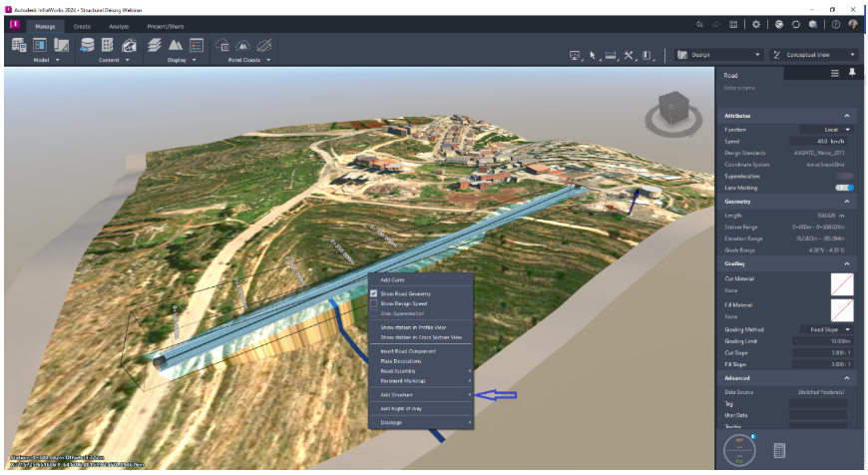Click the ViewCube navigation widget
Screen dimensions: 868x475
pyautogui.click(x=673, y=114)
